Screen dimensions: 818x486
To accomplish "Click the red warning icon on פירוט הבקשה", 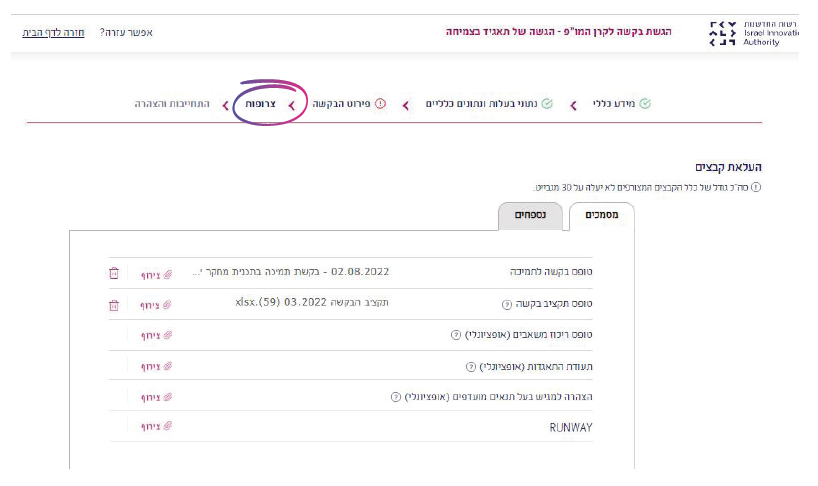I will click(x=380, y=104).
